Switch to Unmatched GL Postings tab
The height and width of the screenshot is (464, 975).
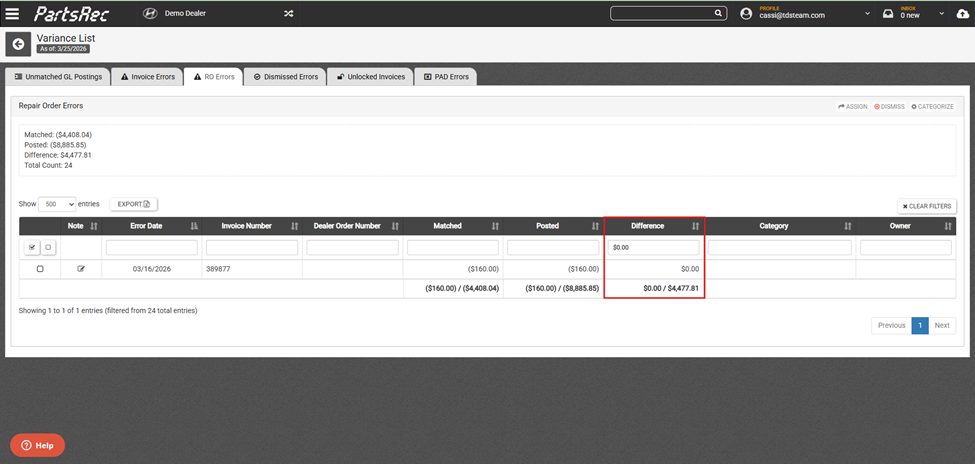click(x=58, y=77)
